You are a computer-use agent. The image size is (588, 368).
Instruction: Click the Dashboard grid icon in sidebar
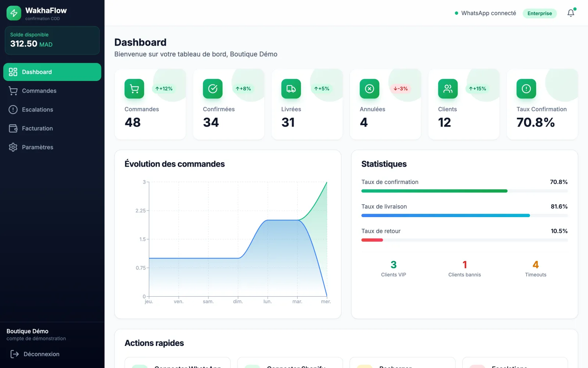click(x=13, y=72)
